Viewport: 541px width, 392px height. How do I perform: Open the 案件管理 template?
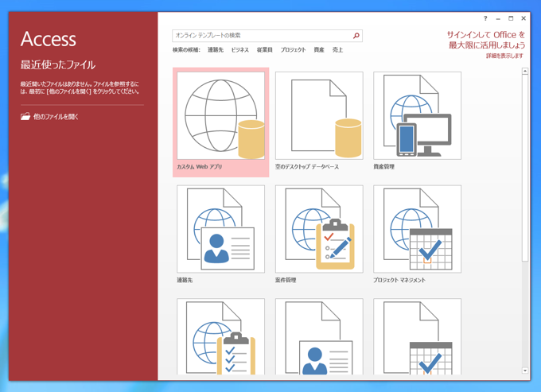click(x=319, y=229)
